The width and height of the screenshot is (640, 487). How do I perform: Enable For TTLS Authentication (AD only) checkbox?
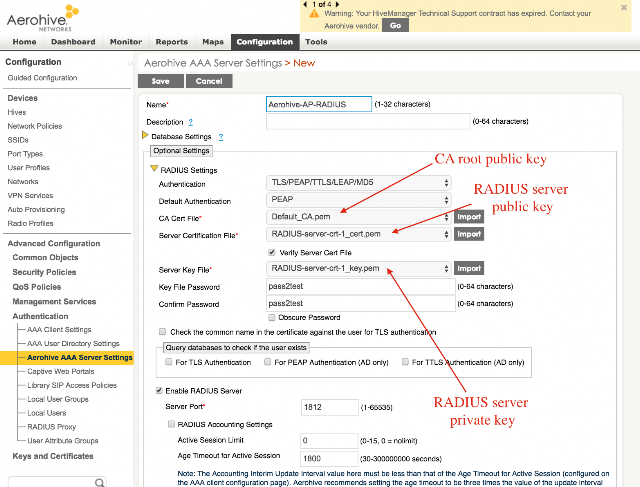click(x=405, y=362)
